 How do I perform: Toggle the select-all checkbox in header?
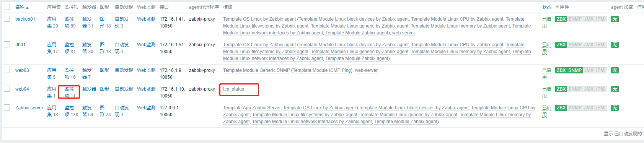coord(7,7)
